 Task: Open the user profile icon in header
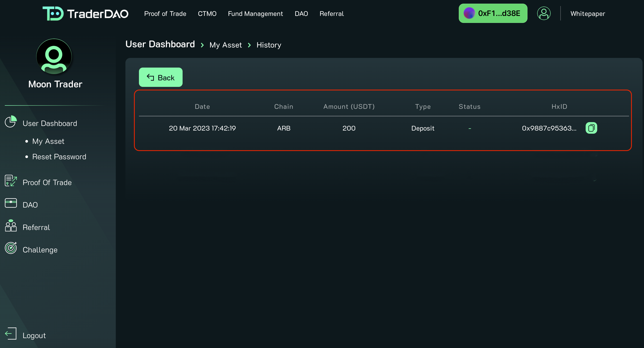[543, 14]
